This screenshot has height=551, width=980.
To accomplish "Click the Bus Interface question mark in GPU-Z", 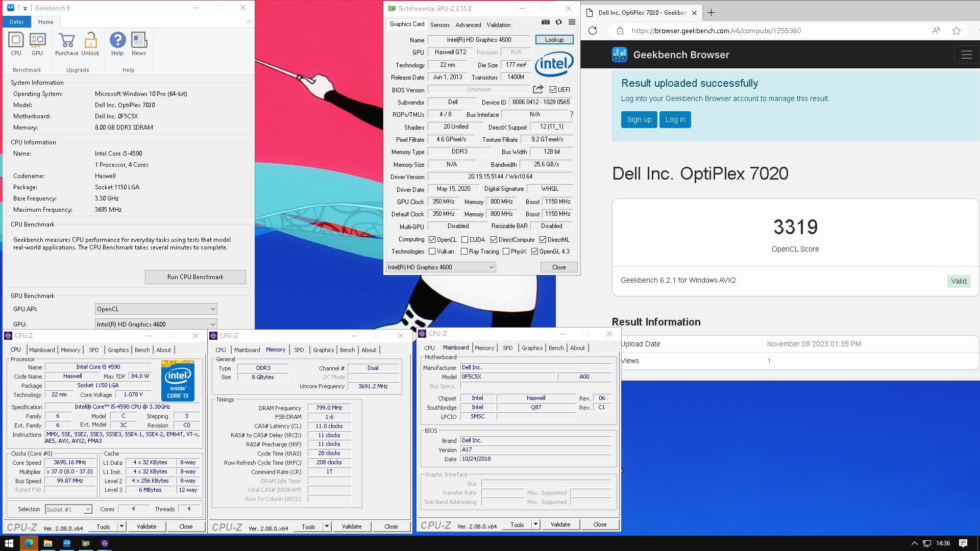I will pos(572,114).
